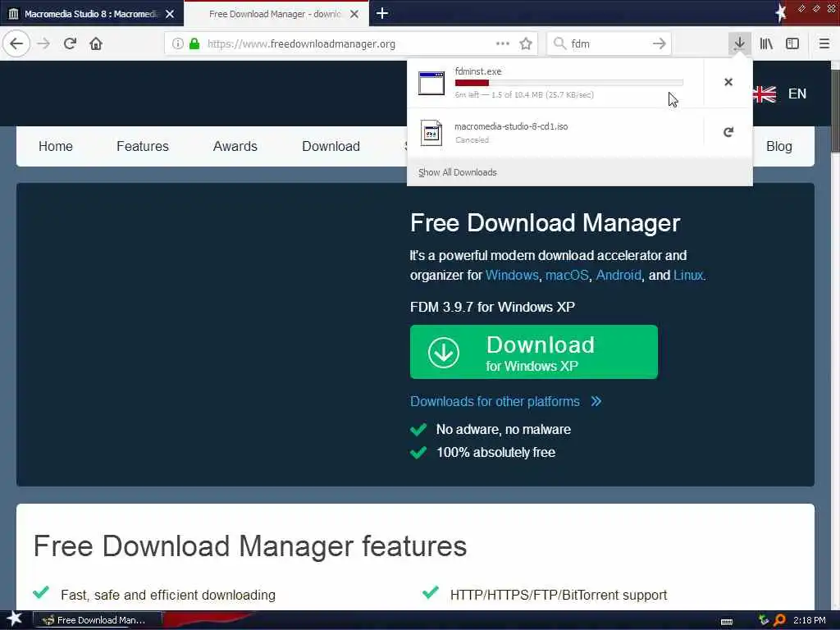Open the Firefox hamburger menu

tap(824, 43)
